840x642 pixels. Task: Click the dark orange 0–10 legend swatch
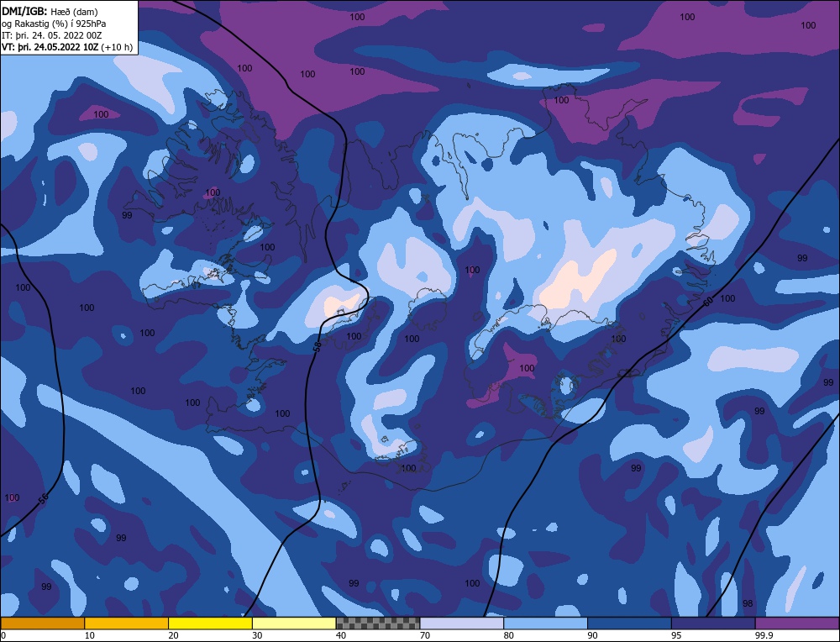pos(42,624)
